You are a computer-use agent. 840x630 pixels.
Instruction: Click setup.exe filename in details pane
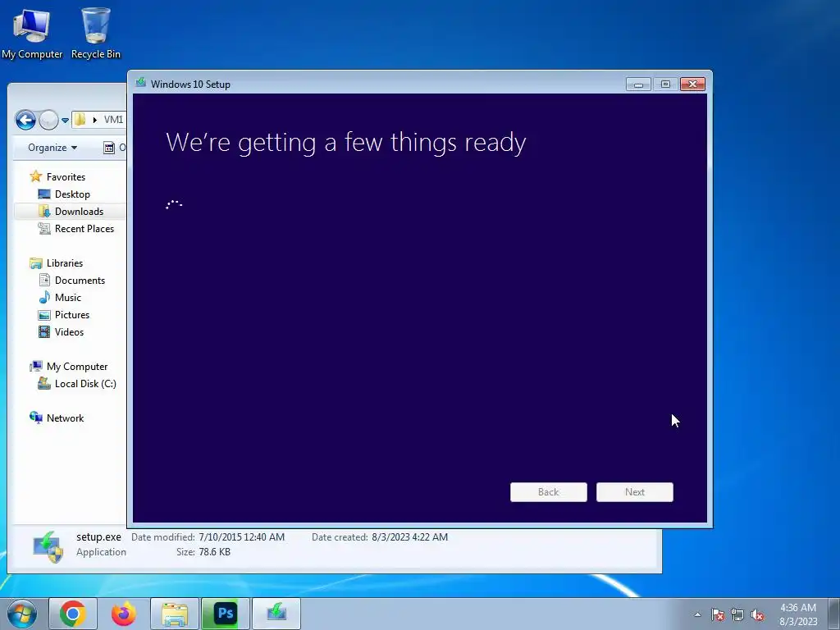tap(98, 536)
